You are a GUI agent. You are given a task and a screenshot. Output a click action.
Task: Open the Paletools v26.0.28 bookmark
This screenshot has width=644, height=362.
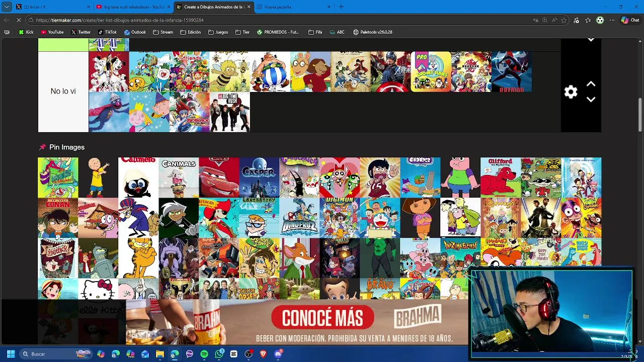(372, 32)
